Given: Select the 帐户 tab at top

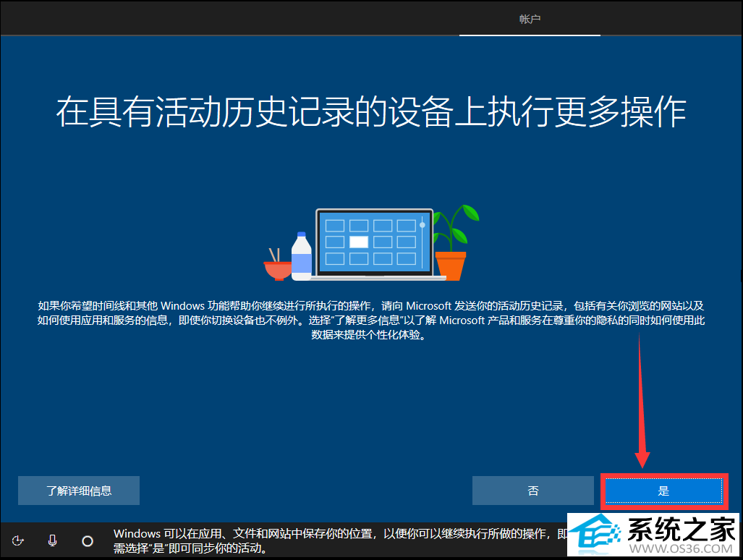Looking at the screenshot, I should (530, 19).
